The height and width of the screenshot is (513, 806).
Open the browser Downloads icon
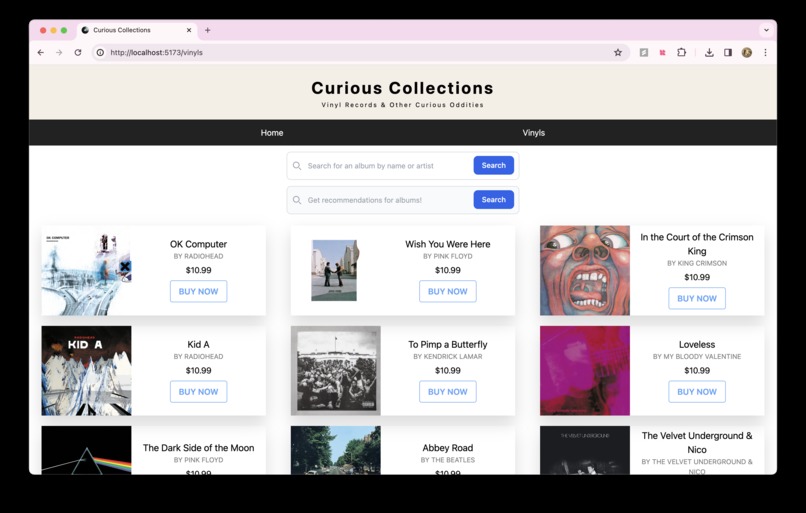(x=709, y=52)
